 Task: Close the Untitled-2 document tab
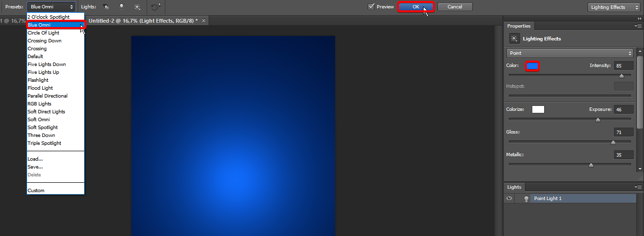pyautogui.click(x=204, y=21)
